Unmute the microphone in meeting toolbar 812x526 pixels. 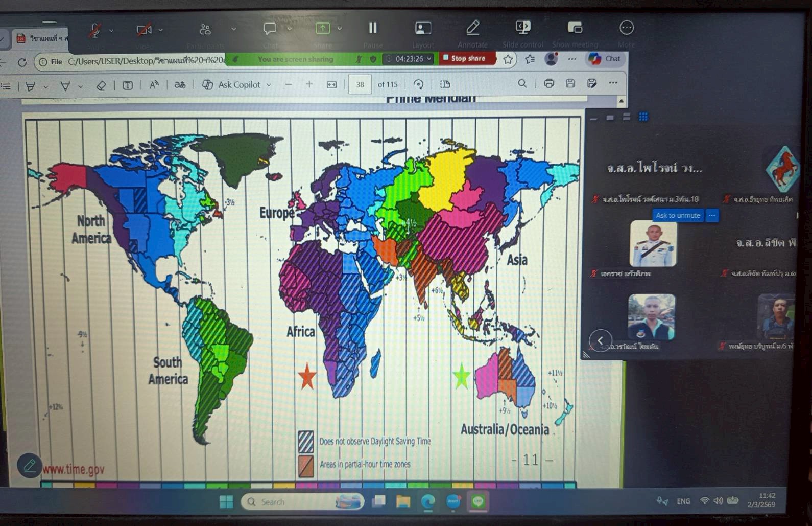pyautogui.click(x=94, y=30)
